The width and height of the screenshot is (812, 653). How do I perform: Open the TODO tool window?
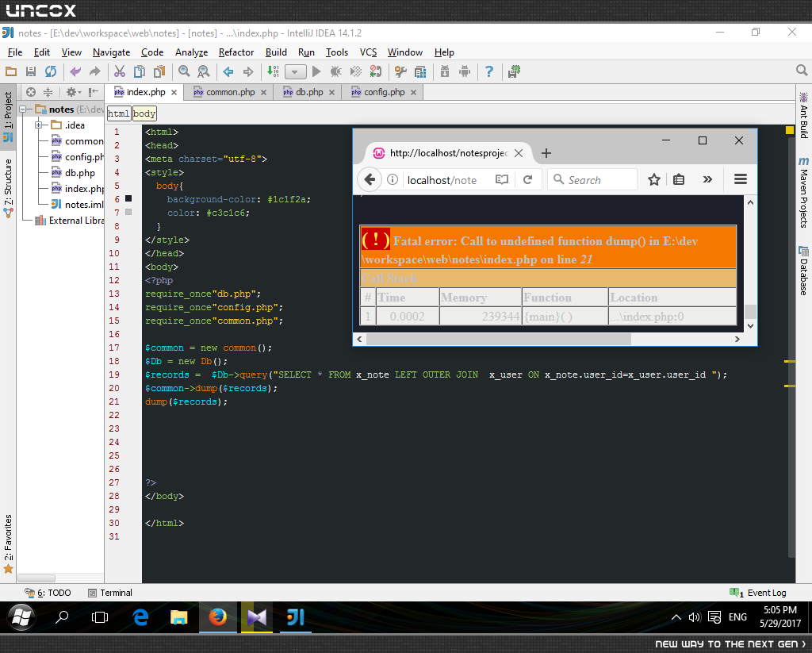tap(48, 593)
